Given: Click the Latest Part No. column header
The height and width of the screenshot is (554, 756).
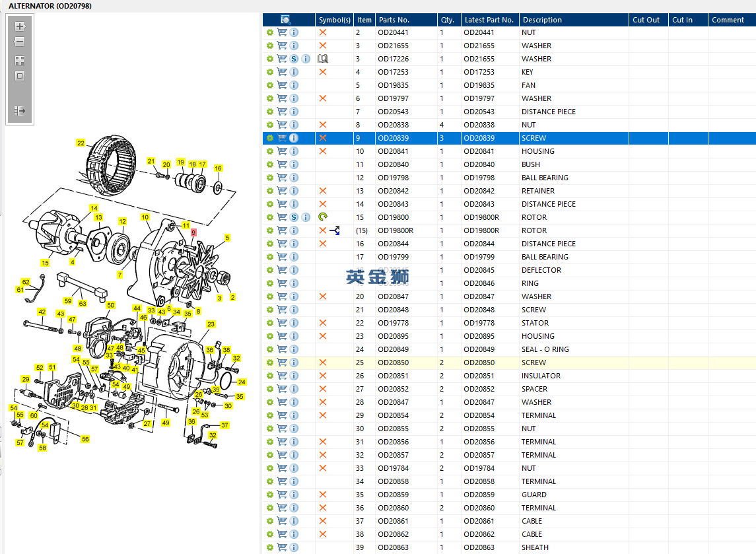Looking at the screenshot, I should tap(489, 20).
